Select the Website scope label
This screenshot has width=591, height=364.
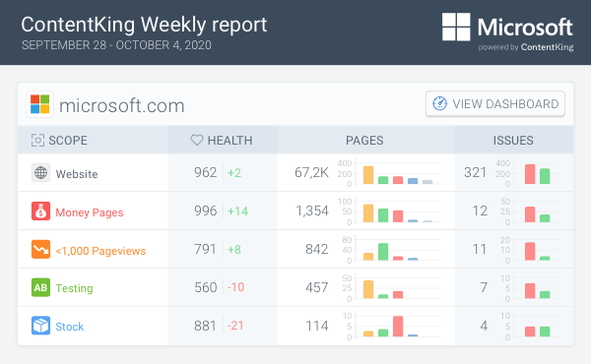pos(77,174)
